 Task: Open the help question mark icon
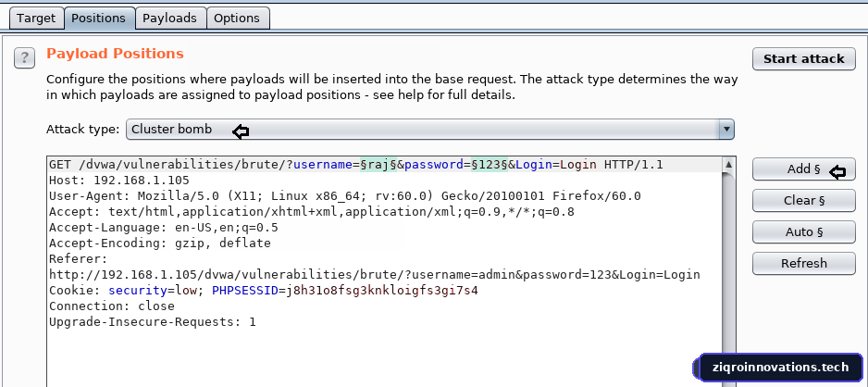click(24, 58)
